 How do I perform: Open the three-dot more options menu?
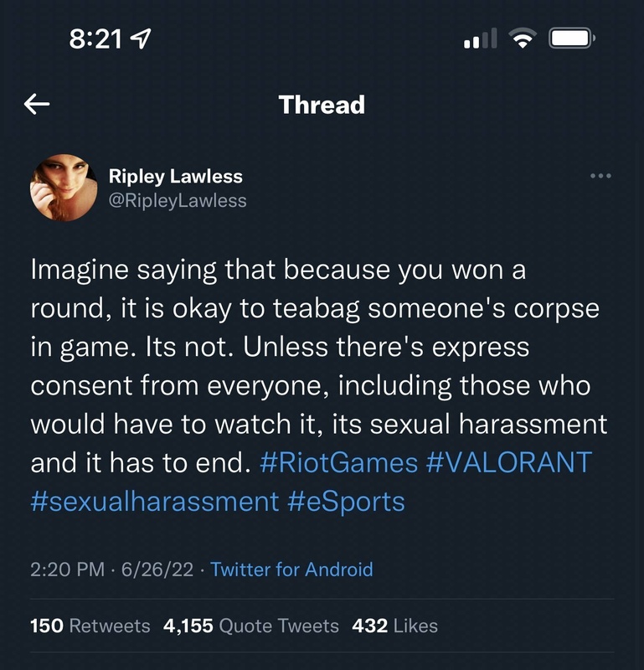[600, 176]
